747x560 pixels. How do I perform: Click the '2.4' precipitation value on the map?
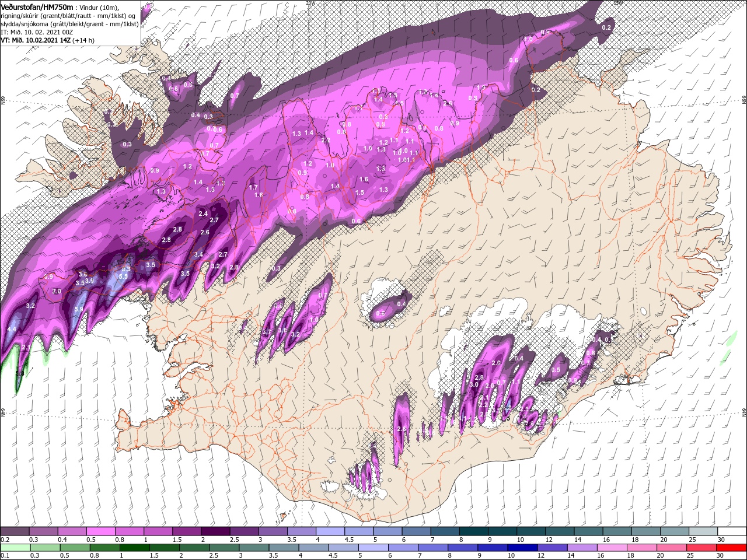click(x=203, y=214)
